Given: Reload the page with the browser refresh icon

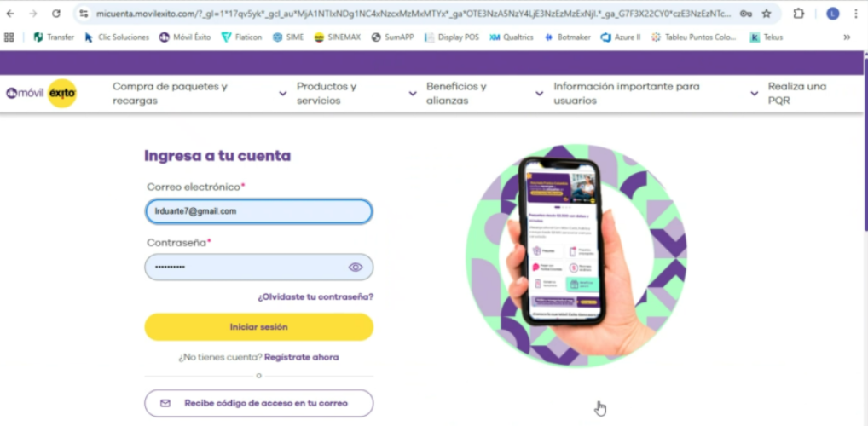Looking at the screenshot, I should pyautogui.click(x=56, y=14).
